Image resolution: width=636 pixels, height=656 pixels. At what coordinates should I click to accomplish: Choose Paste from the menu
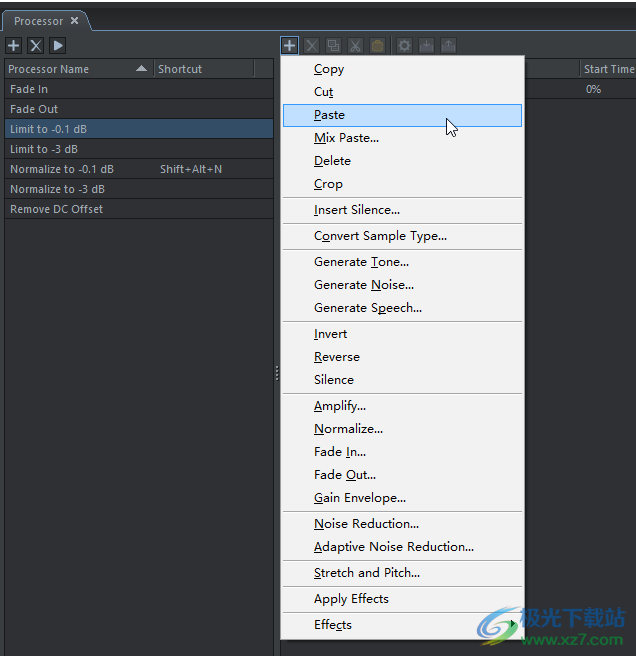[403, 115]
